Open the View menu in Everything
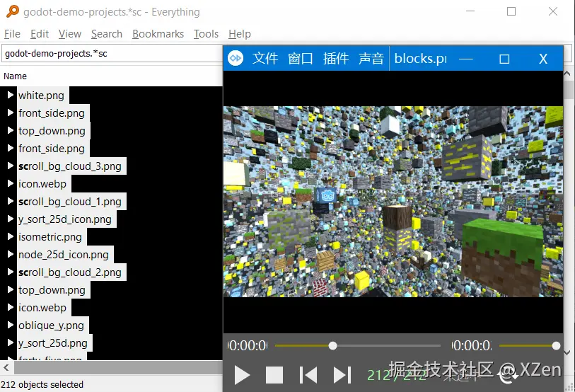Image resolution: width=575 pixels, height=392 pixels. 70,34
